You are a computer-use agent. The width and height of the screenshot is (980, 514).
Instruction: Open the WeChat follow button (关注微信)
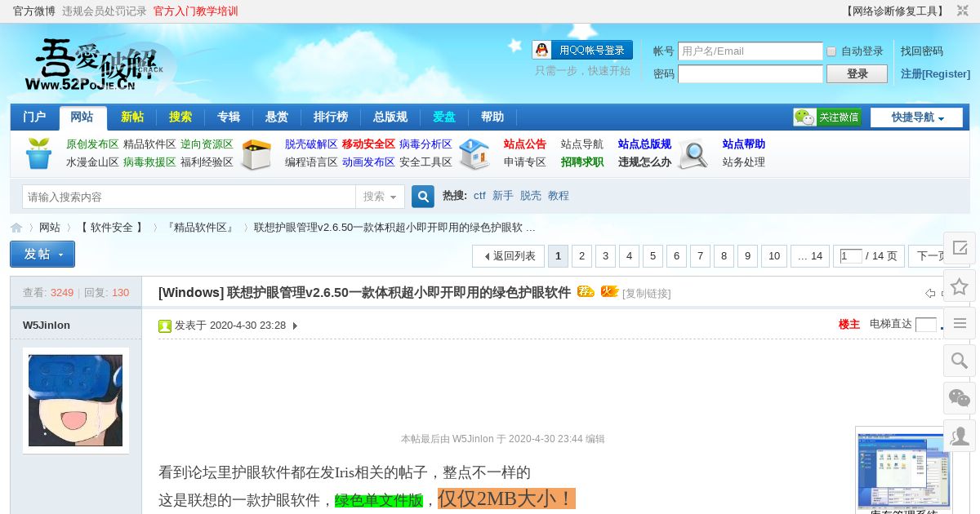pyautogui.click(x=827, y=117)
